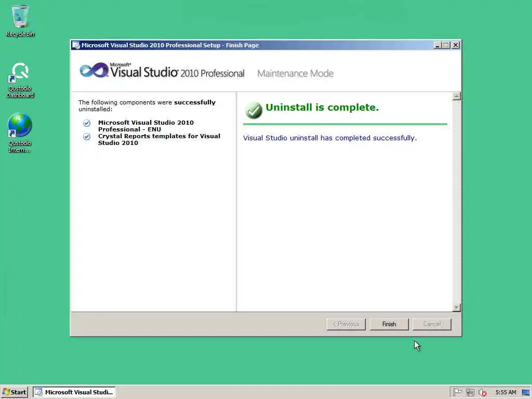
Task: Open the Recycle Bin desktop icon
Action: click(20, 21)
